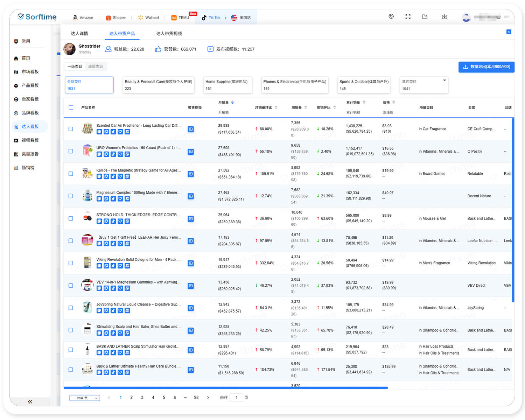525x420 pixels.
Task: Collapse the sidebar with double-chevron icon
Action: (30, 401)
